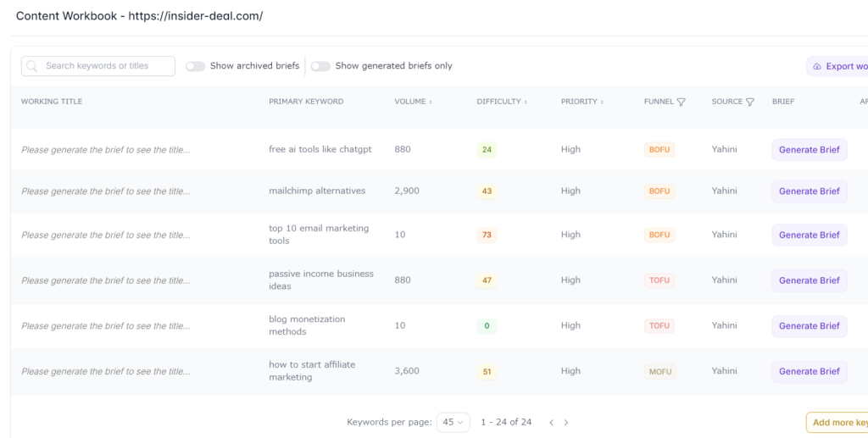This screenshot has height=438, width=868.
Task: Click BOFU tag in mailchimp alternatives row
Action: [x=659, y=191]
